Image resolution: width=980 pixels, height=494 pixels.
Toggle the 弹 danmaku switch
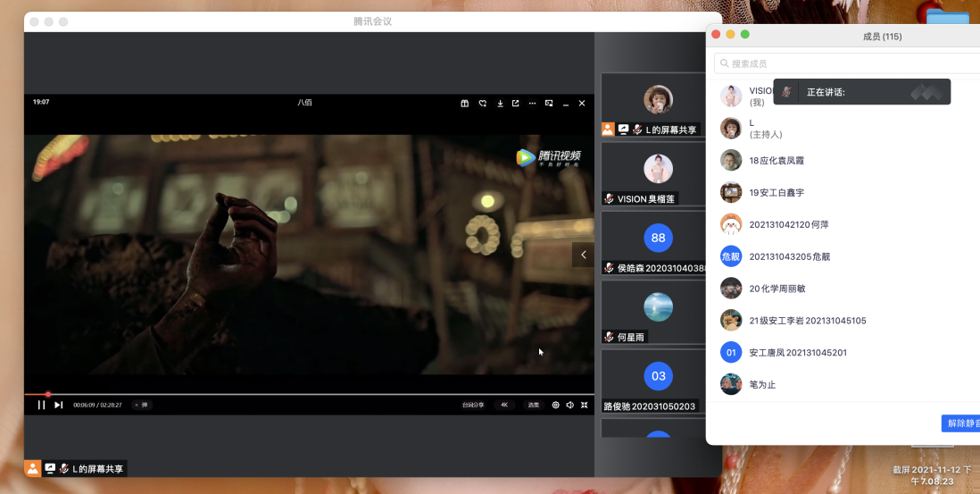(142, 405)
